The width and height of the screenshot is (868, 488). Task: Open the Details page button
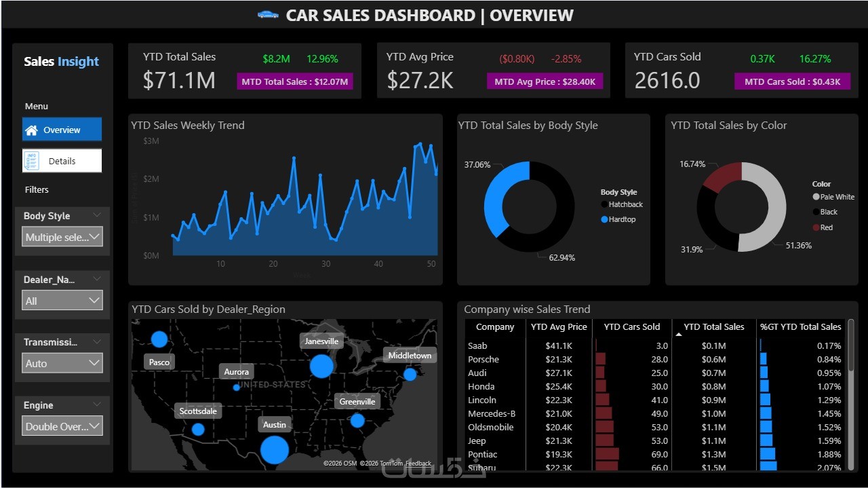click(62, 161)
